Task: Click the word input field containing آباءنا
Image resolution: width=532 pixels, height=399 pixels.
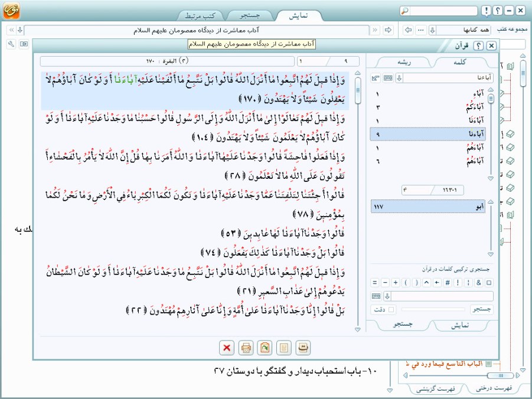Action: [x=448, y=79]
